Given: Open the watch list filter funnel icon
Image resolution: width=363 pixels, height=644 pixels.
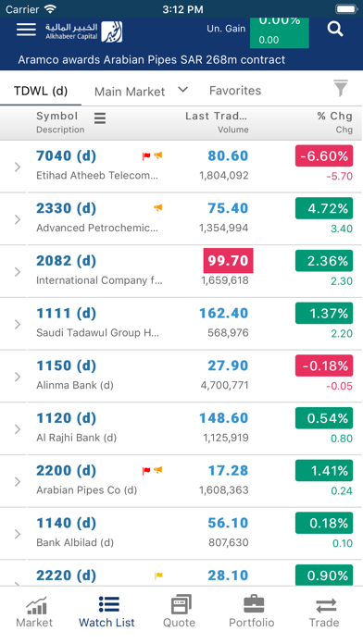Looking at the screenshot, I should pyautogui.click(x=341, y=88).
